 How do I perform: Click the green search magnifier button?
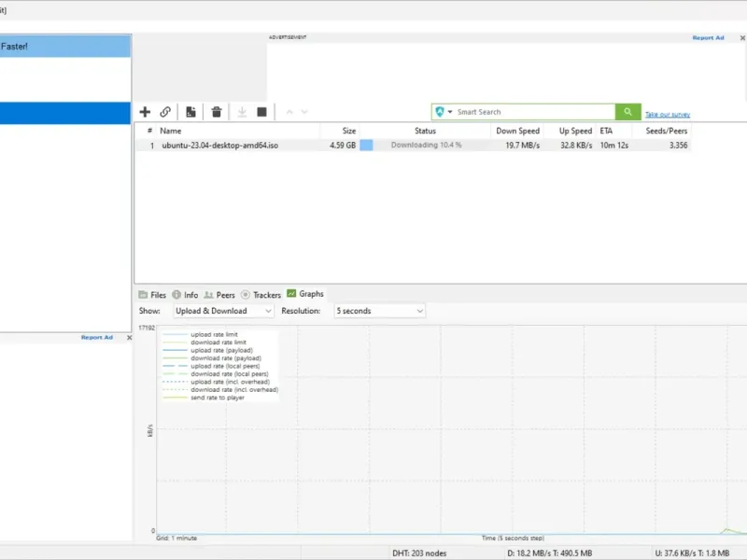pos(627,112)
